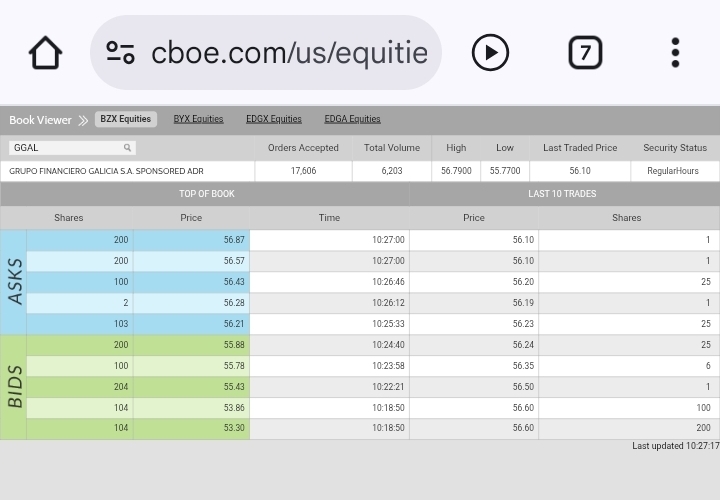This screenshot has width=720, height=500.
Task: Open the browser three-dot menu
Action: point(675,52)
